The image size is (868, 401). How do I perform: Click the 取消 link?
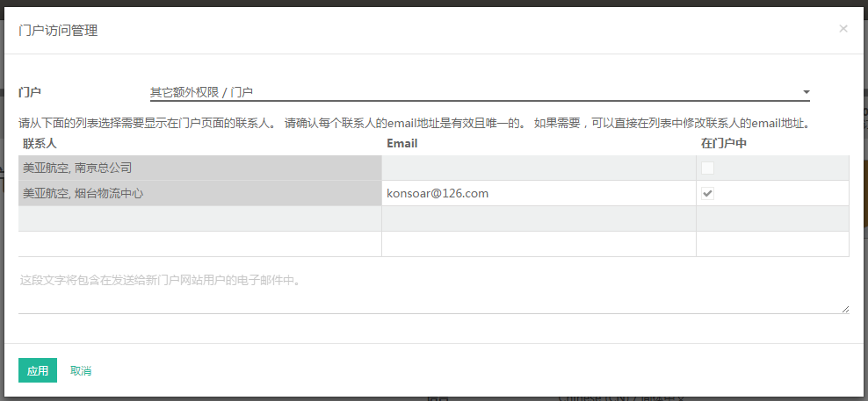(x=81, y=370)
